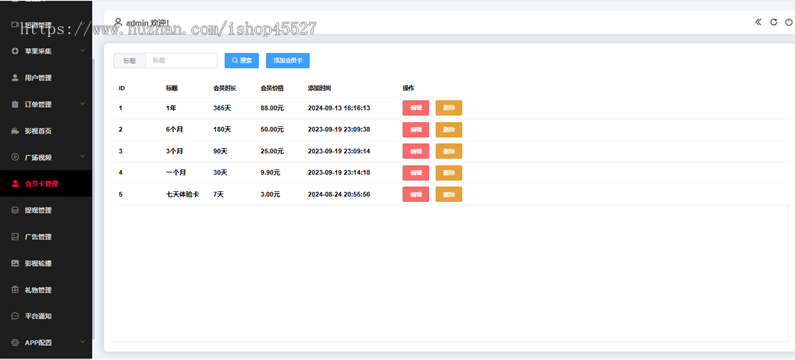
Task: Click the orange delete button for 一个月
Action: [449, 173]
